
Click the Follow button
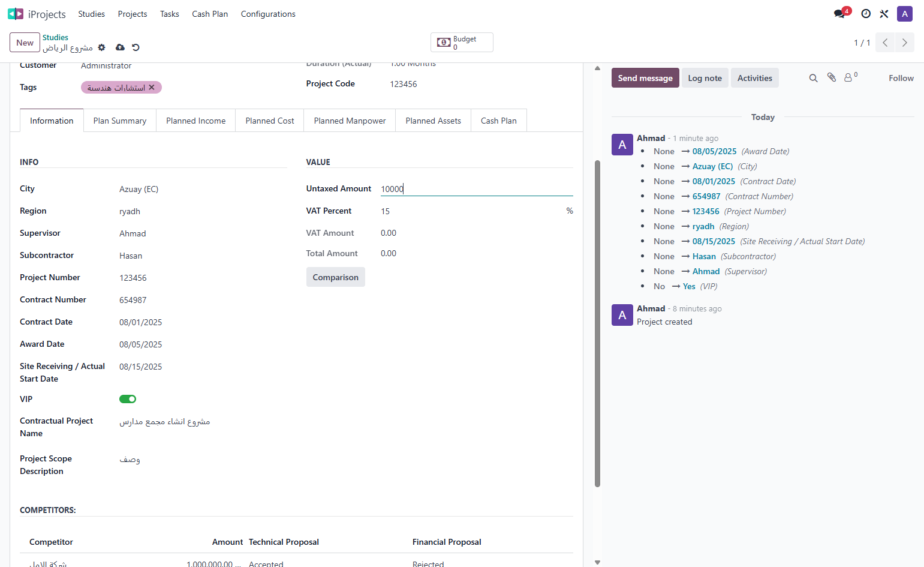pyautogui.click(x=901, y=78)
